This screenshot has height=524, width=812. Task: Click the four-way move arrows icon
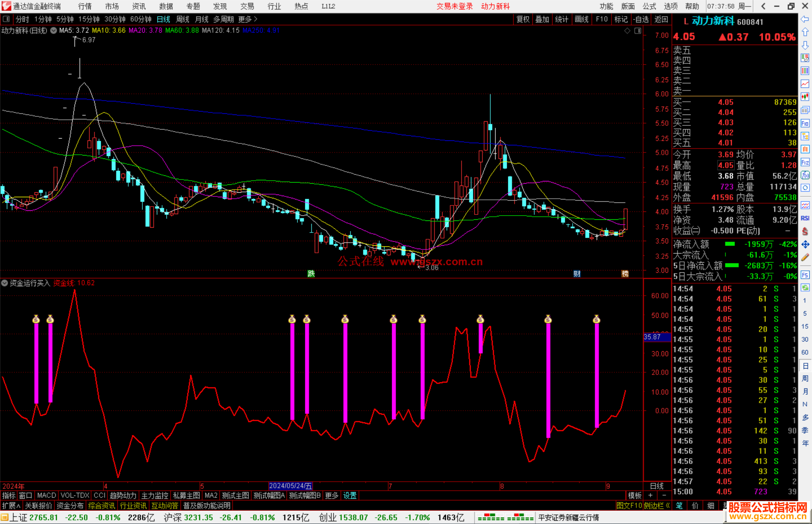pyautogui.click(x=805, y=245)
